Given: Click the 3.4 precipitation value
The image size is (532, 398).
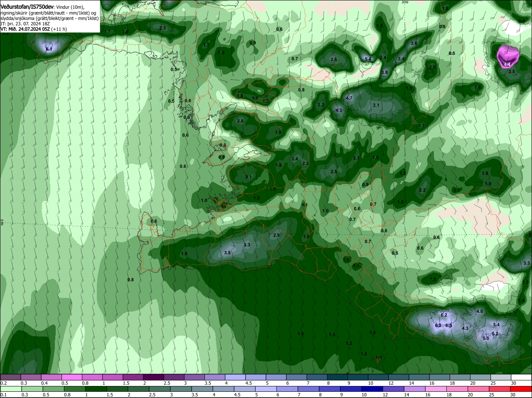Looking at the screenshot, I should click(x=401, y=59).
